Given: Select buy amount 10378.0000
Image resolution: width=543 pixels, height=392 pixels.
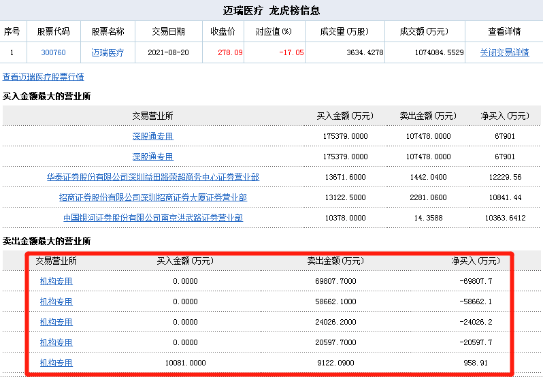Looking at the screenshot, I should (x=345, y=218).
